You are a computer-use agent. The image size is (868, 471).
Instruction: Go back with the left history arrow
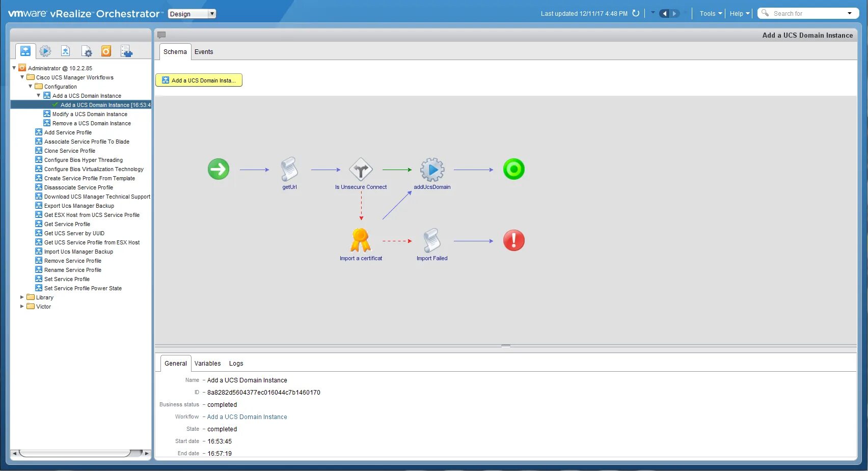664,14
